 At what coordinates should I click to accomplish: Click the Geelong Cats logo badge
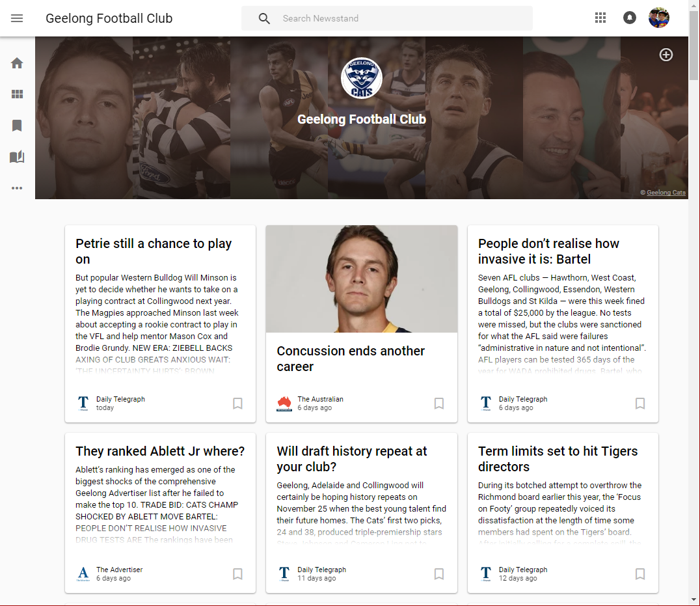tap(362, 78)
